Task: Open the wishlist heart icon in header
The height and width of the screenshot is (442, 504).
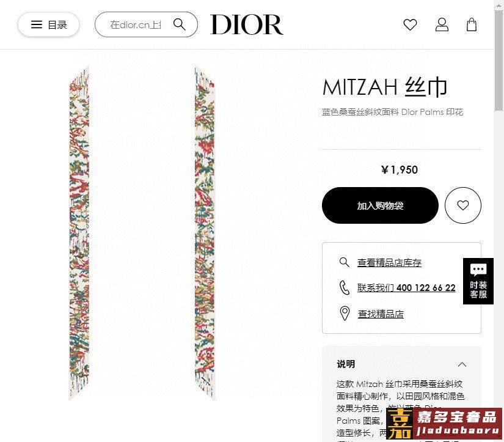Action: click(x=410, y=25)
